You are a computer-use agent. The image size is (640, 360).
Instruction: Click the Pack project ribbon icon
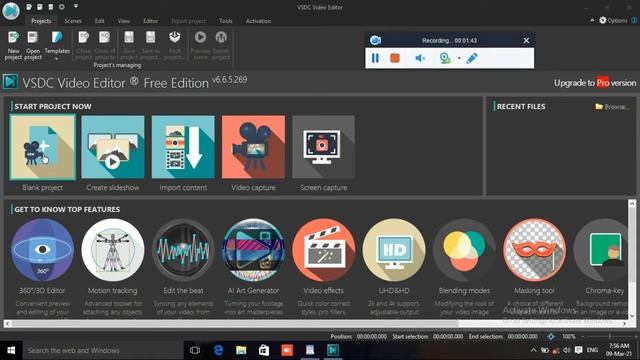pyautogui.click(x=175, y=45)
